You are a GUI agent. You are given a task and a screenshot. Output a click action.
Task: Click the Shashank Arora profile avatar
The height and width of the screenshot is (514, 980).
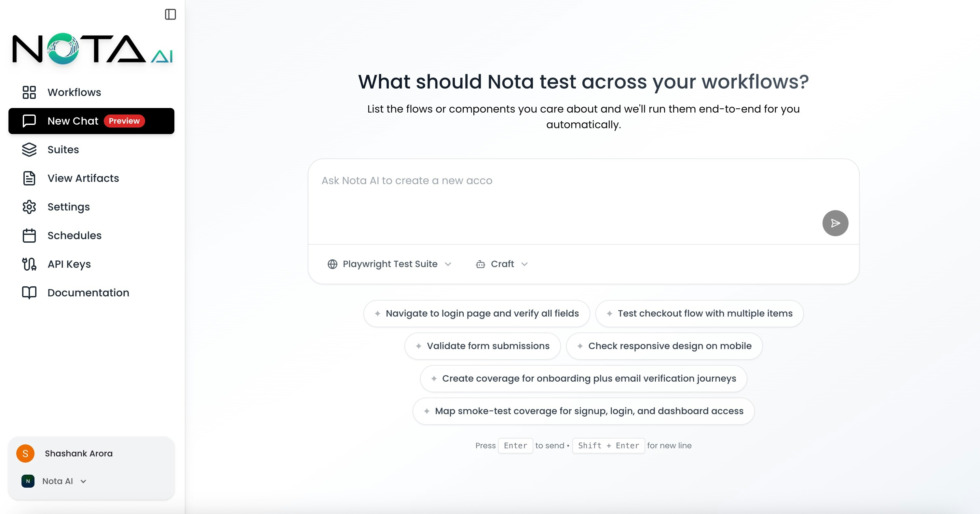point(25,453)
